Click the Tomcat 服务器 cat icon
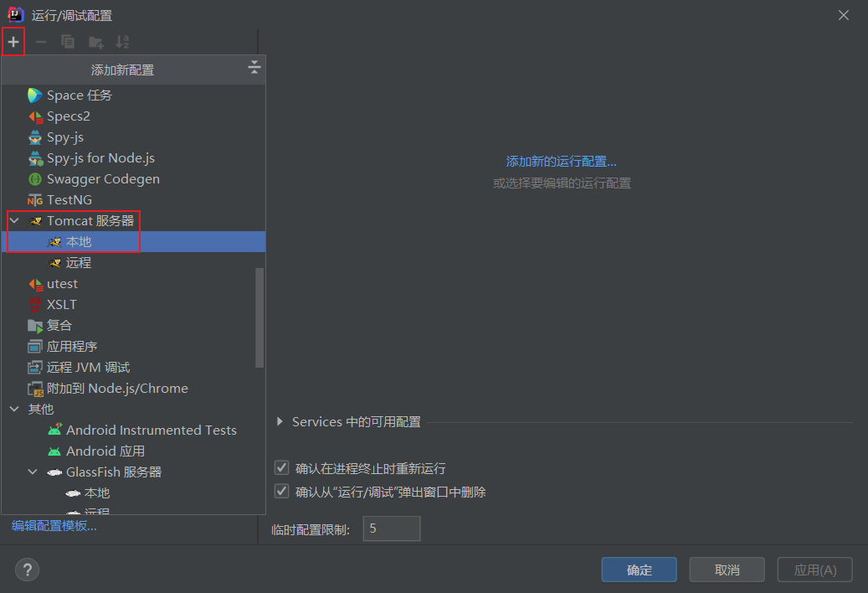 pyautogui.click(x=35, y=221)
